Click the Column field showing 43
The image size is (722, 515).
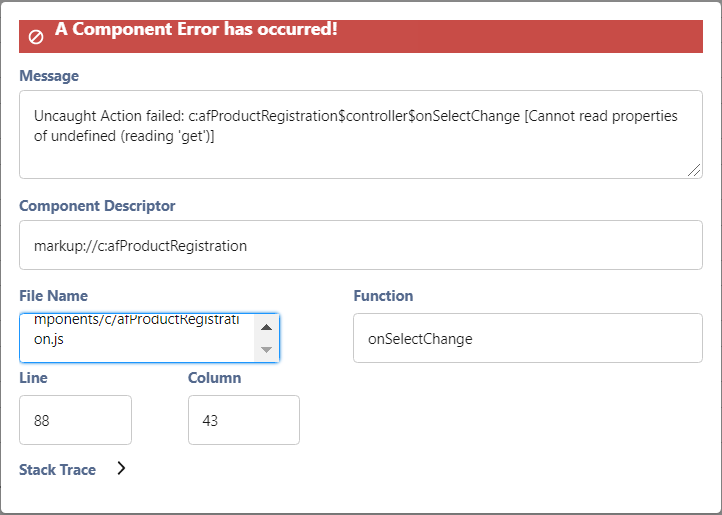(243, 420)
